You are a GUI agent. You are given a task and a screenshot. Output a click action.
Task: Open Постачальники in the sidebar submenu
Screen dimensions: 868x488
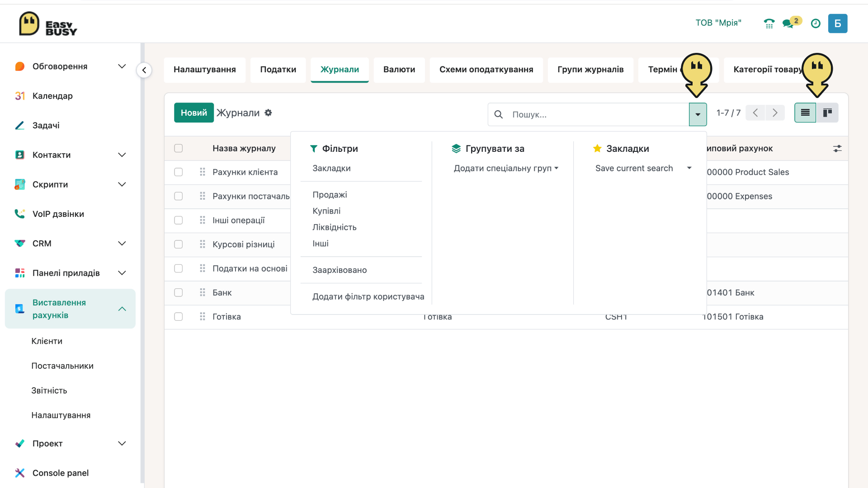tap(62, 366)
